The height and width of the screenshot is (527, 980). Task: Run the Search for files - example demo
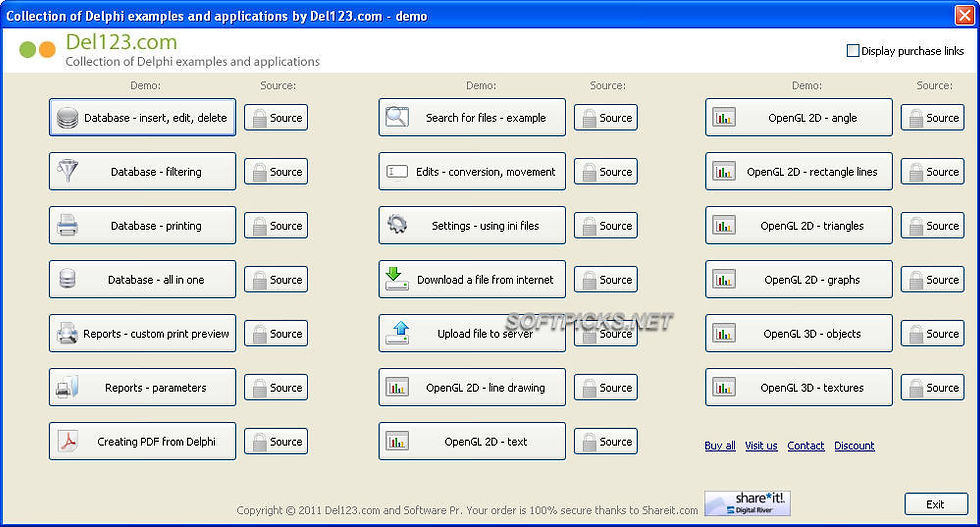[x=472, y=117]
